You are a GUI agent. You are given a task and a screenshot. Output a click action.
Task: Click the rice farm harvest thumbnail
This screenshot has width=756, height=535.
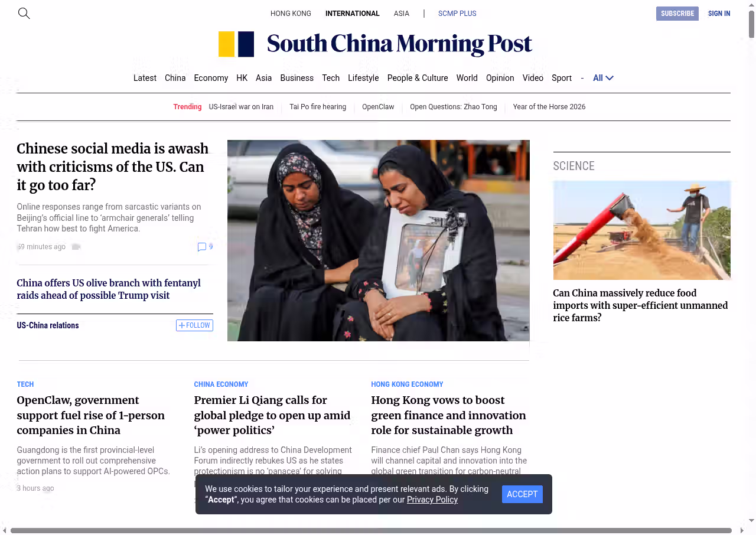point(641,230)
